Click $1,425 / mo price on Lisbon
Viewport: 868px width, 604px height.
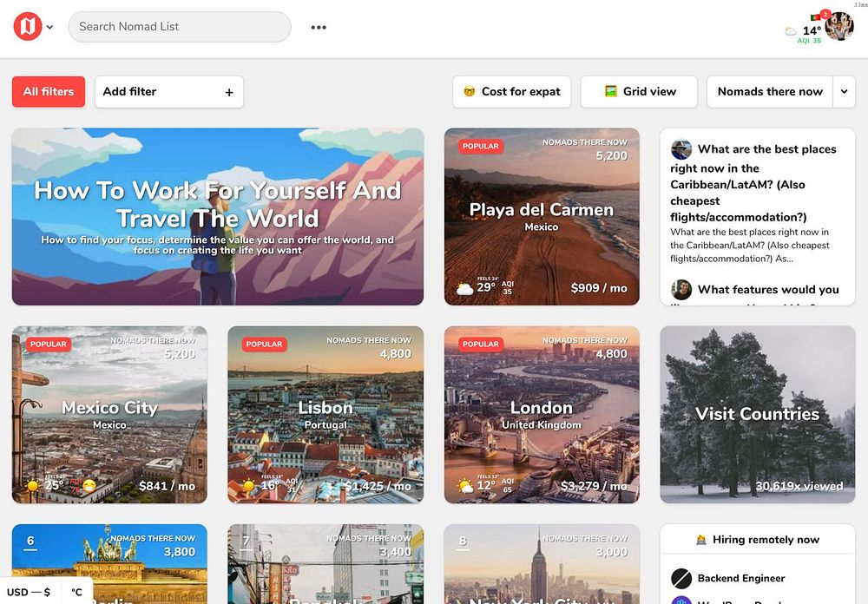[x=378, y=486]
